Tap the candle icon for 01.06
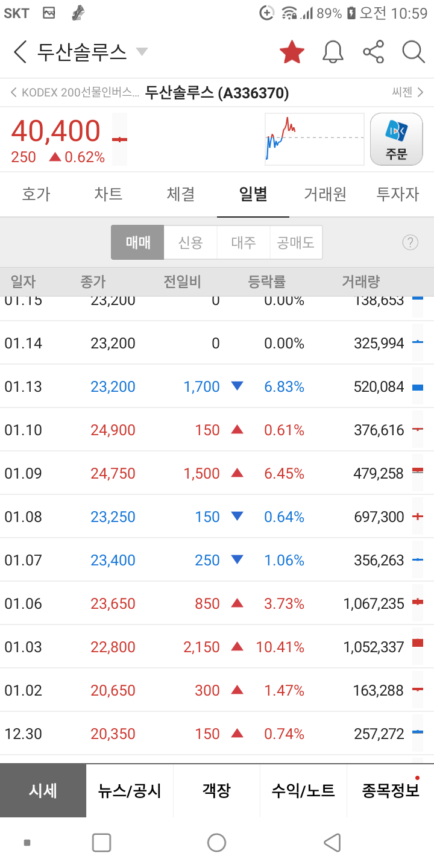 click(418, 602)
